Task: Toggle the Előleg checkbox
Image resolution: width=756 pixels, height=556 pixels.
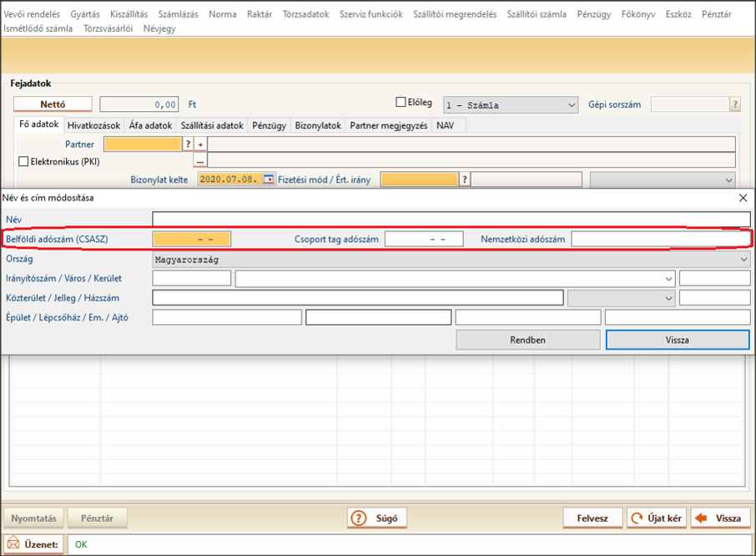Action: point(401,102)
